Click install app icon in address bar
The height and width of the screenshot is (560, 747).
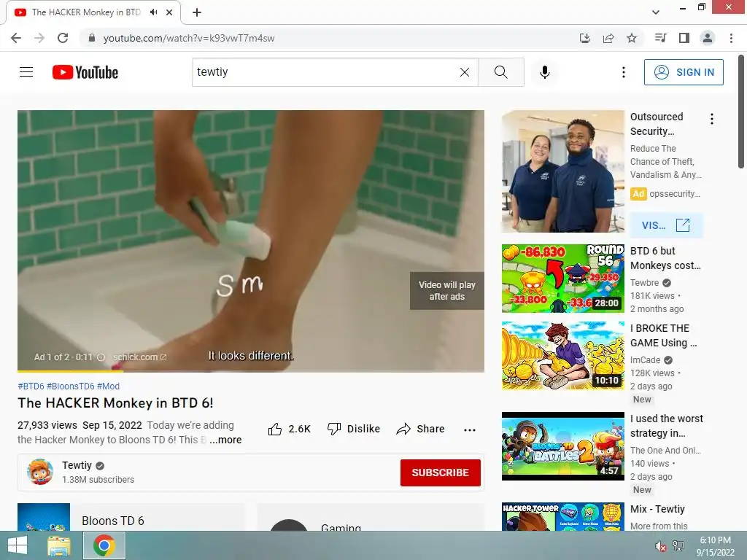[x=584, y=38]
